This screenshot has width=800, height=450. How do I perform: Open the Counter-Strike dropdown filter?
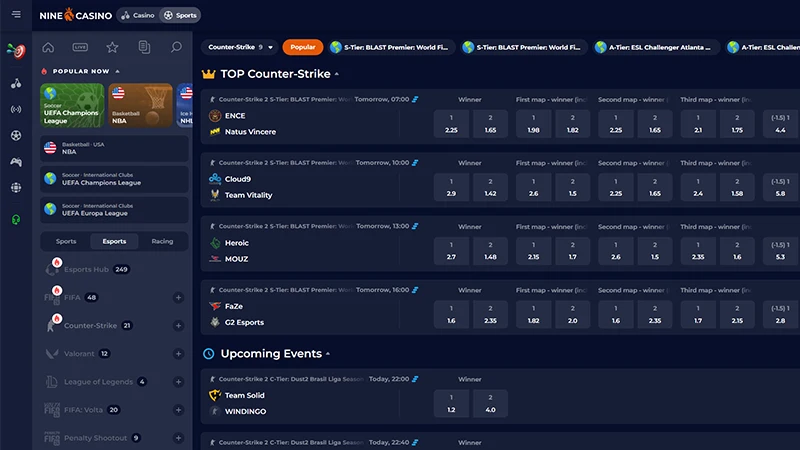(241, 47)
